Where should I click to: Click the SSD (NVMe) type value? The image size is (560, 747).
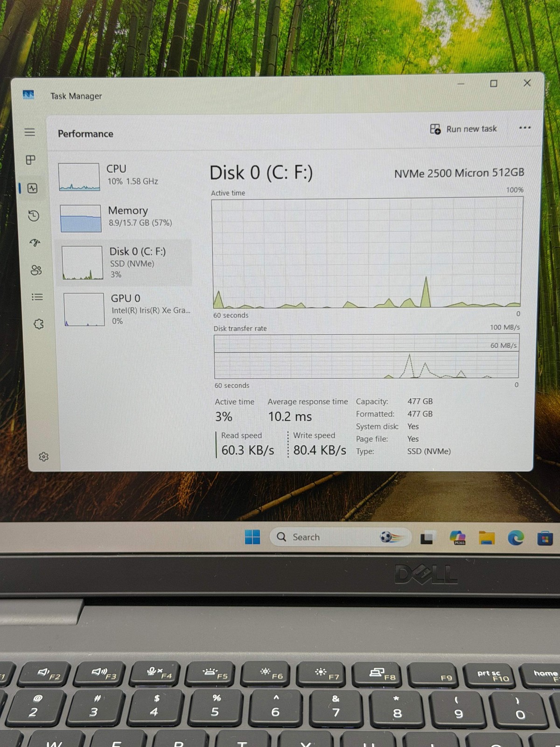point(429,451)
